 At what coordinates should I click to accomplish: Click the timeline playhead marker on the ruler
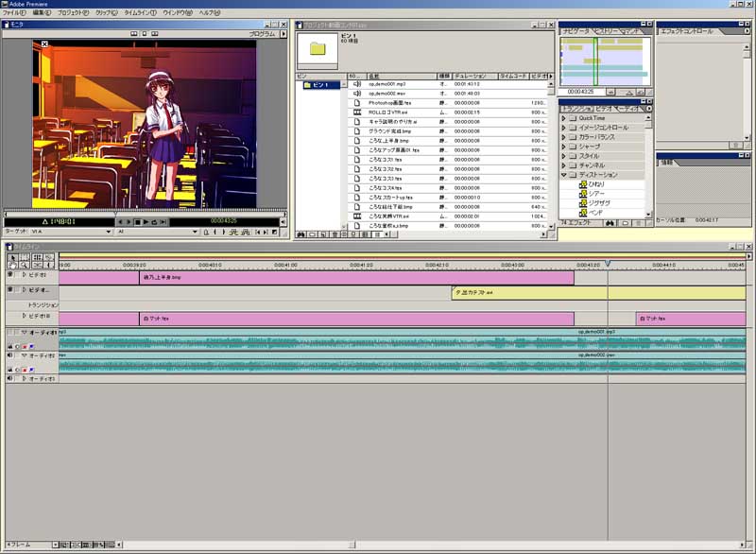coord(608,264)
